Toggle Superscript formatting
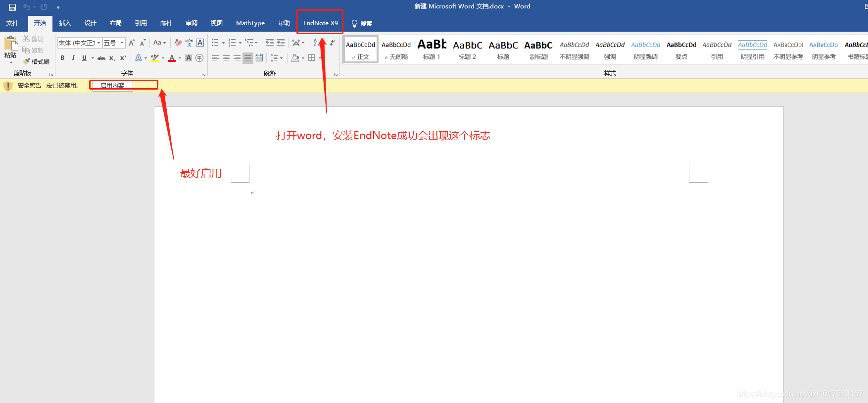 tap(123, 58)
